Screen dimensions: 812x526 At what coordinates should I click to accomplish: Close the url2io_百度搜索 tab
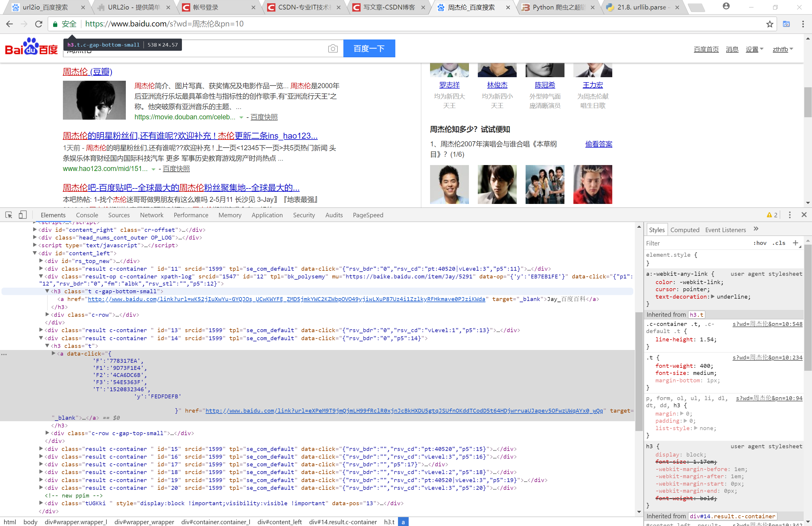coord(83,7)
